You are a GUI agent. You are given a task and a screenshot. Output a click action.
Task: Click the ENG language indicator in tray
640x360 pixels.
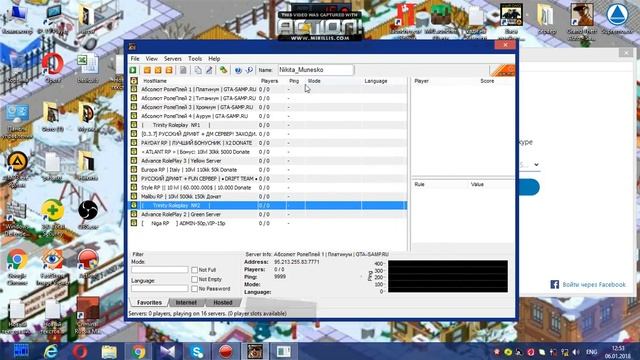(x=591, y=351)
